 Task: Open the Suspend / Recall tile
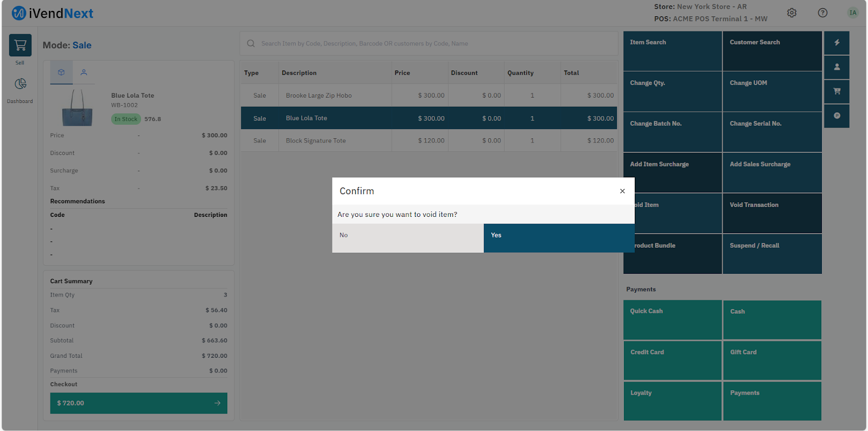click(x=771, y=254)
